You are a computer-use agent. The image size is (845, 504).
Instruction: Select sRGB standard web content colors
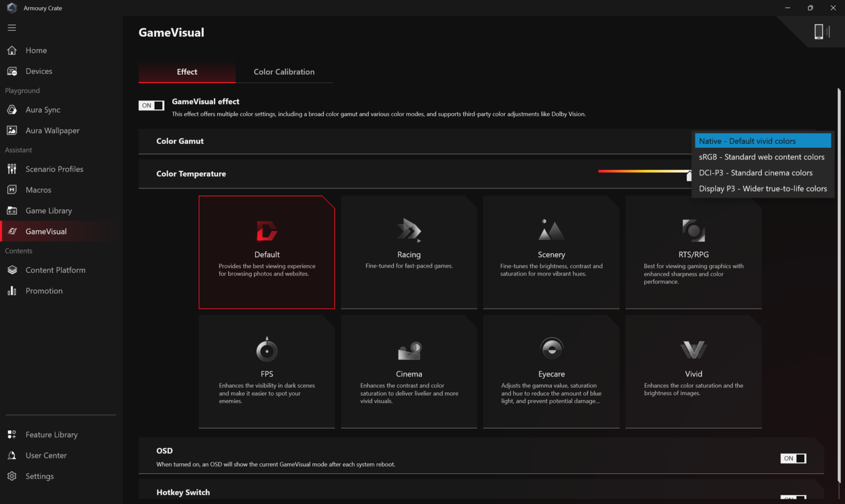[761, 157]
